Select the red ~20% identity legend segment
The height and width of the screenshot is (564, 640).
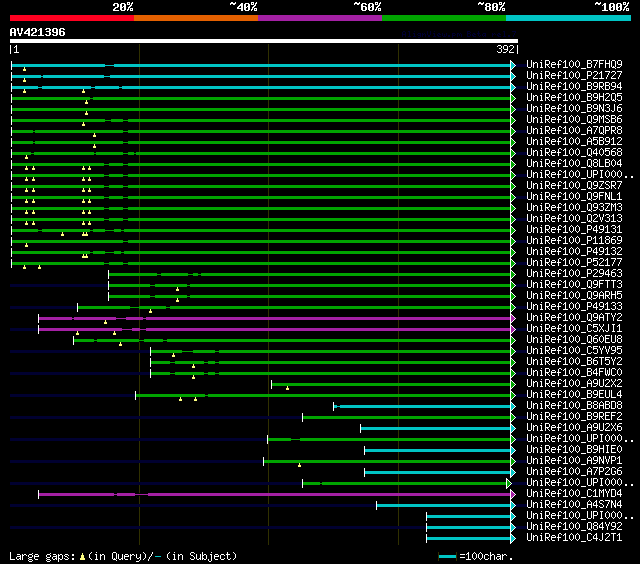pyautogui.click(x=71, y=18)
